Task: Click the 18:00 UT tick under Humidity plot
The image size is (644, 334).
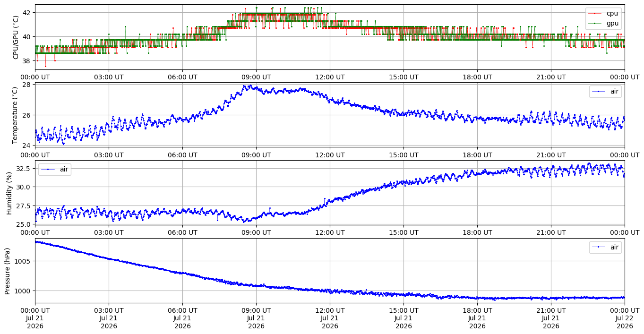Action: [477, 232]
